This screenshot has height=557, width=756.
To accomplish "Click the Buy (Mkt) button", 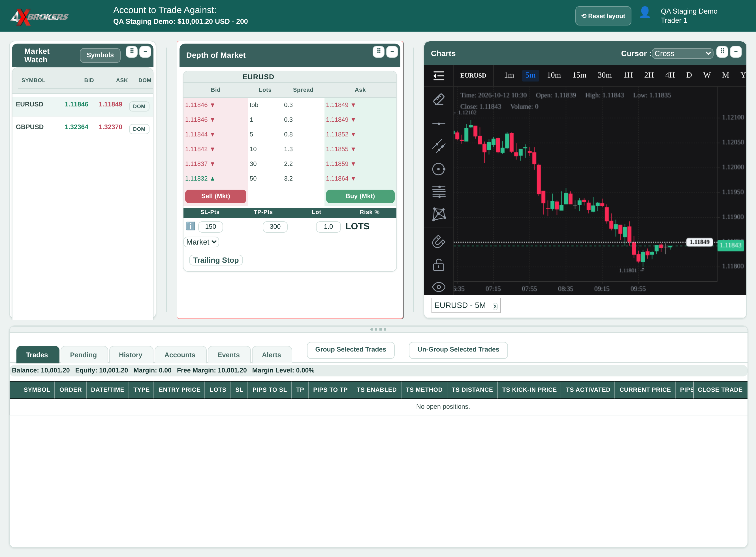I will [x=360, y=196].
